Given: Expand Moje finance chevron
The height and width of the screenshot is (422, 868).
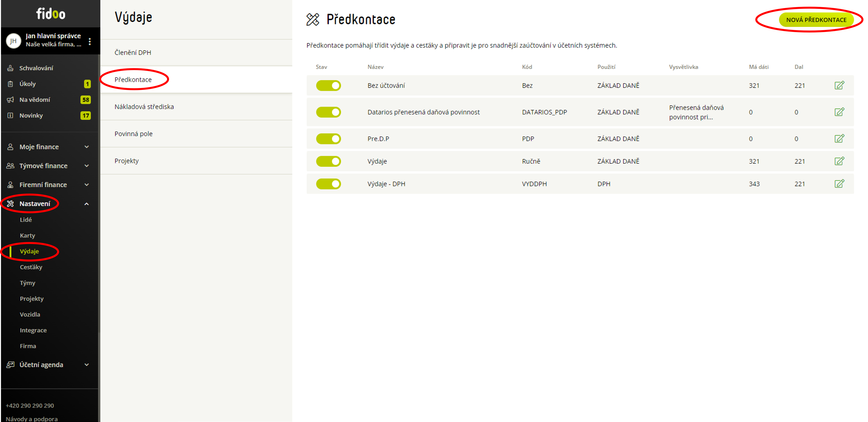Looking at the screenshot, I should (x=87, y=147).
